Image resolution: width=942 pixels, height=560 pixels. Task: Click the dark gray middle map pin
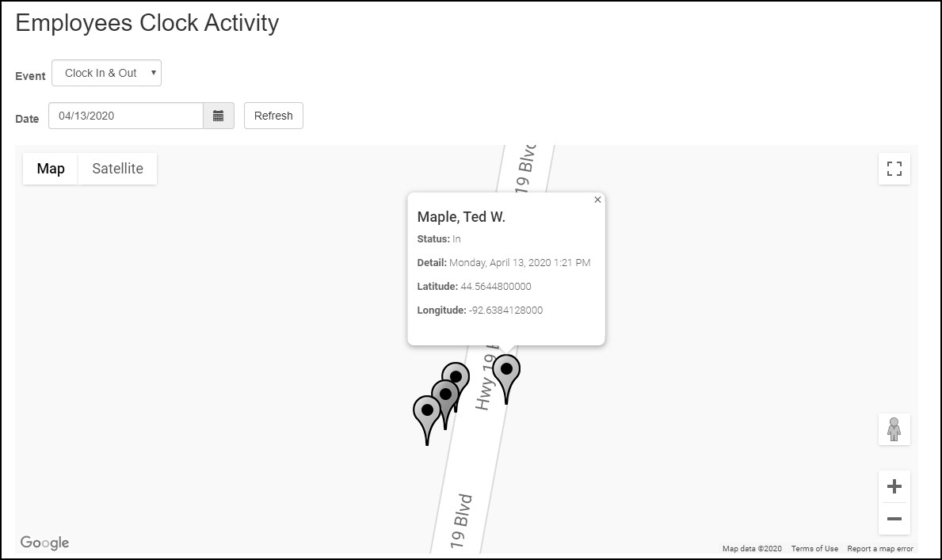point(445,395)
